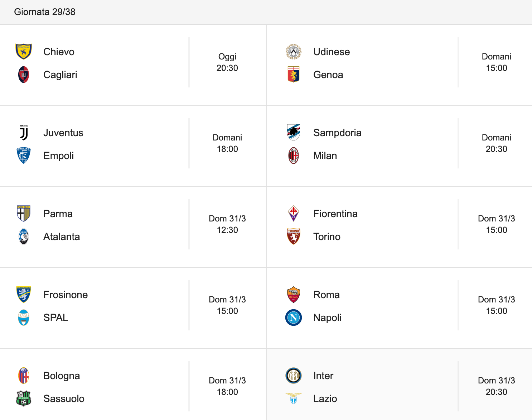Viewport: 532px width, 420px height.
Task: Click the SPAL crest icon
Action: tap(24, 318)
